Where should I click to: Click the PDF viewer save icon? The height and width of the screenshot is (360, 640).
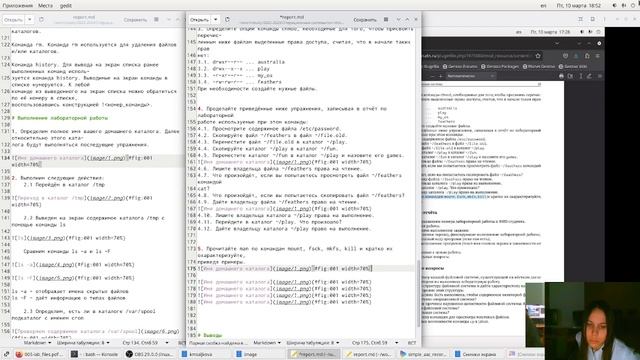tap(570, 76)
